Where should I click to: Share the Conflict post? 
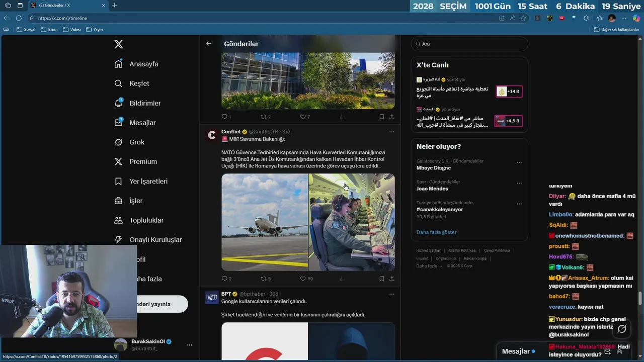click(x=392, y=279)
